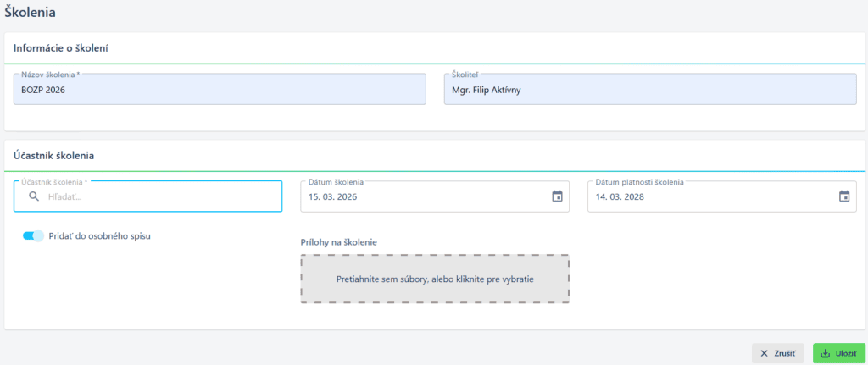Screen dimensions: 868x365
Task: Click the 'Hľadať...' placeholder text
Action: (71, 196)
